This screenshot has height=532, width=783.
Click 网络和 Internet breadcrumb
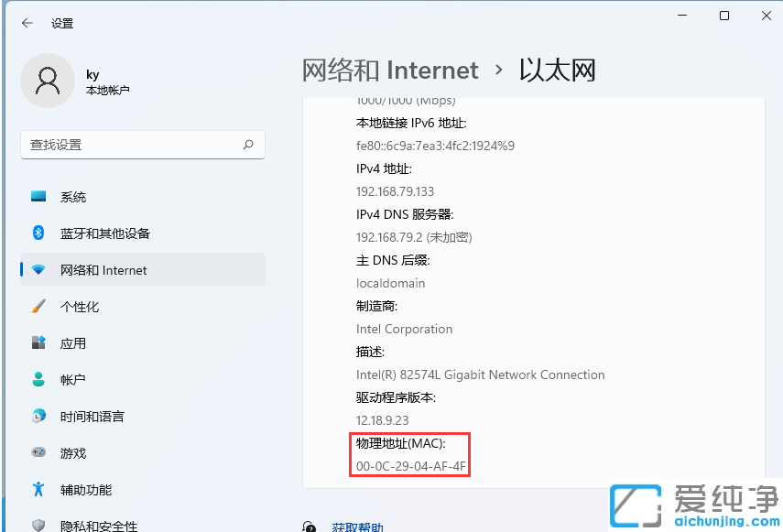390,70
